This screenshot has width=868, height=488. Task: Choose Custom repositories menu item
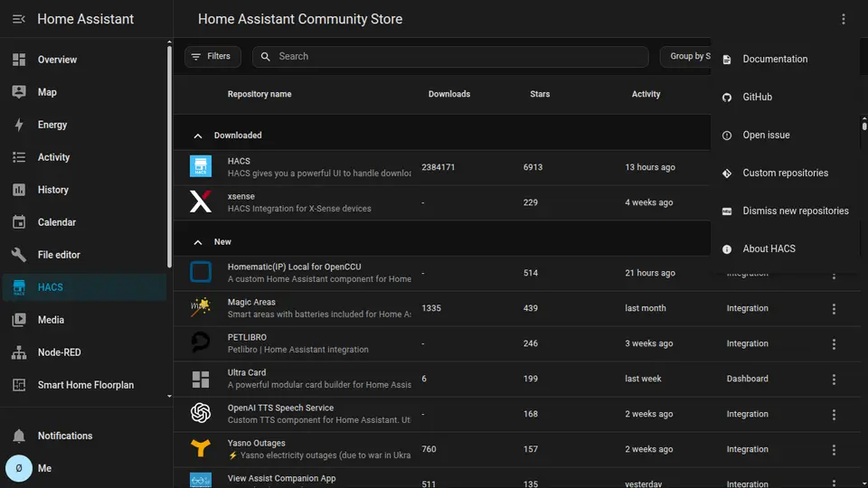coord(785,174)
